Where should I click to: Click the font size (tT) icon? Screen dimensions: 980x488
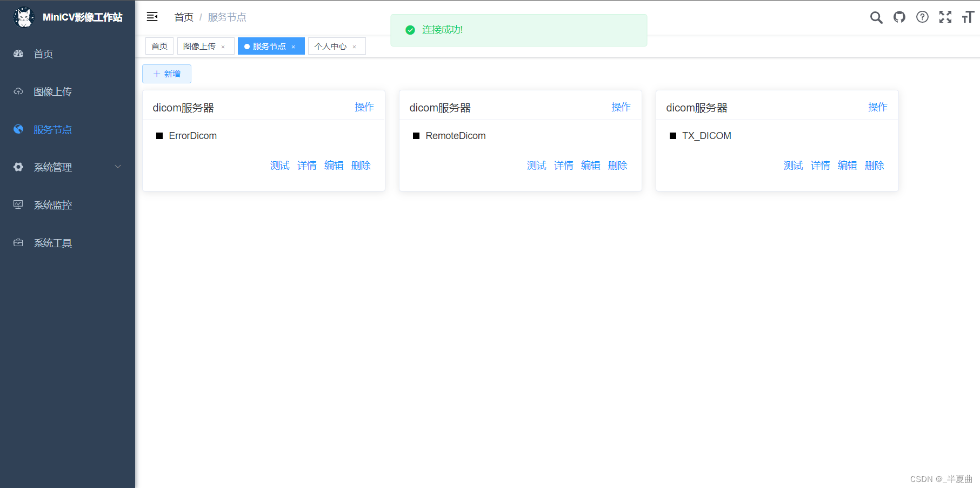[968, 17]
